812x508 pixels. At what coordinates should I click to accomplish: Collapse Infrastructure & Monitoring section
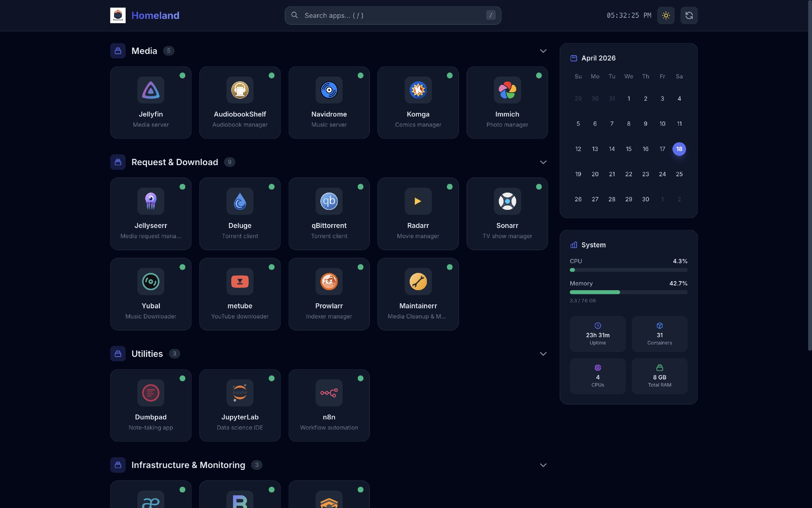pos(543,465)
